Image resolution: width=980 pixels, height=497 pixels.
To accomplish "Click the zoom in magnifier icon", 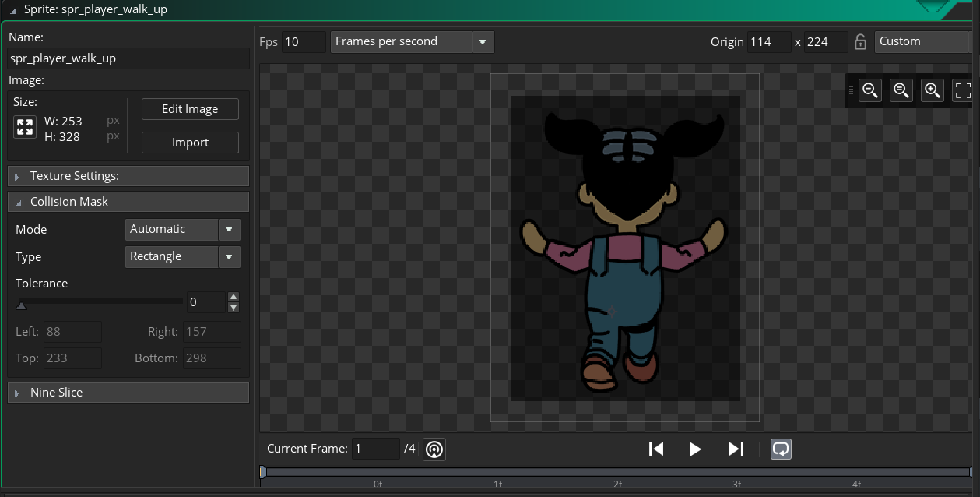I will coord(933,90).
